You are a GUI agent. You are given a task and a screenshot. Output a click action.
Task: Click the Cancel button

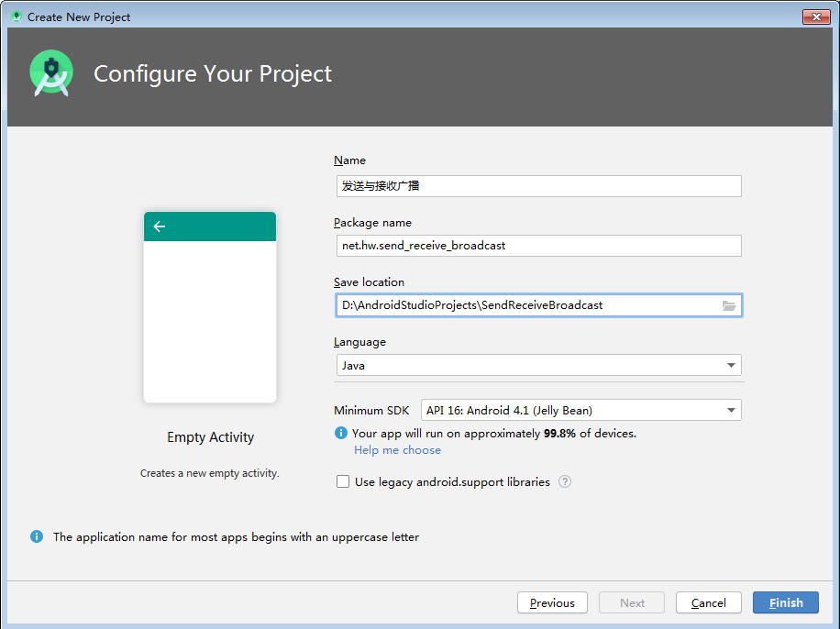click(709, 602)
